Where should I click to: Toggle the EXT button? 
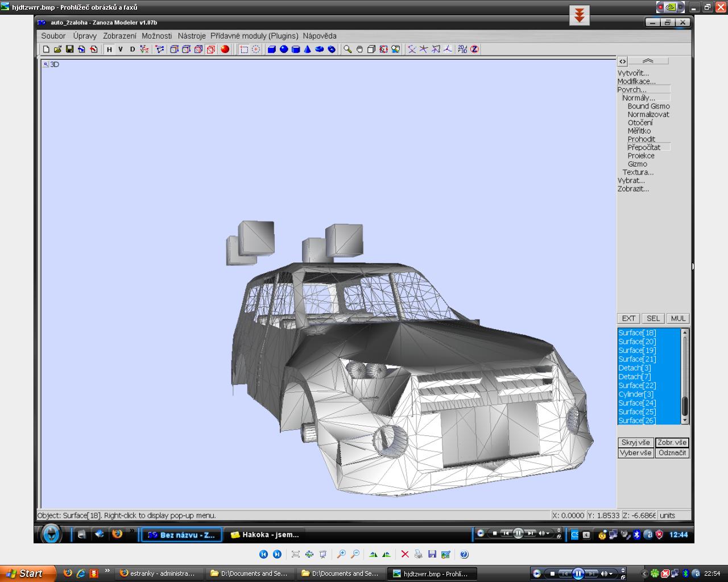point(628,318)
